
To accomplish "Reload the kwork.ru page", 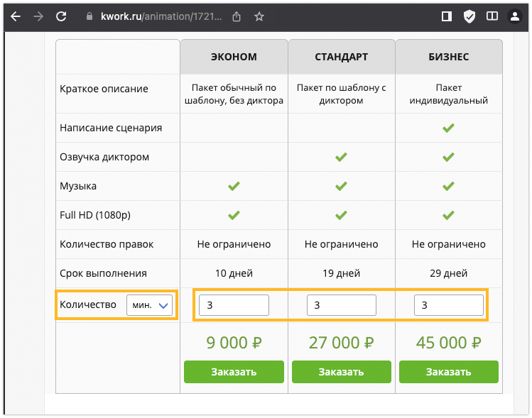I will (62, 16).
